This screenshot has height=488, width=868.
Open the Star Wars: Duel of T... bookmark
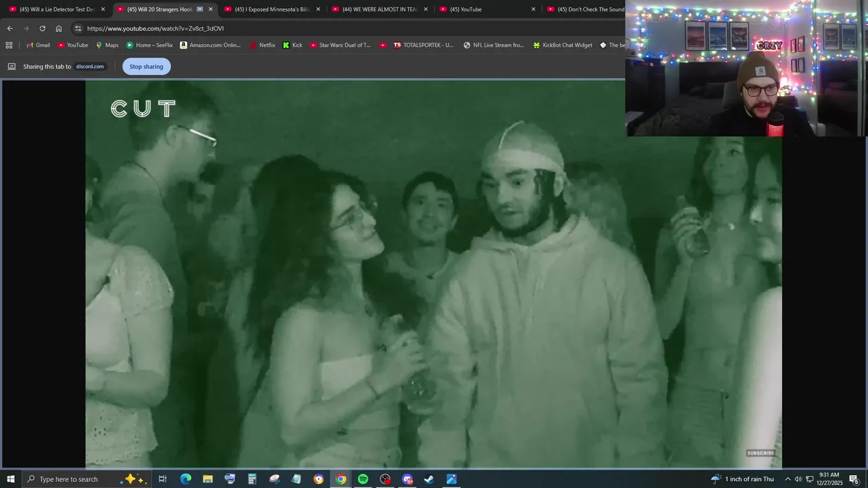click(340, 45)
